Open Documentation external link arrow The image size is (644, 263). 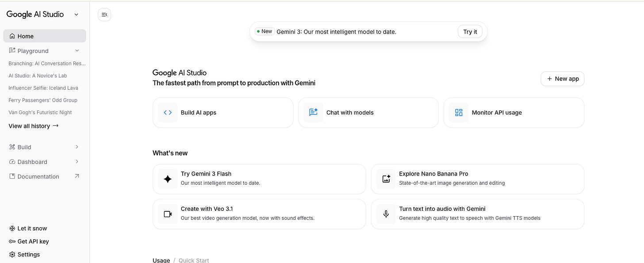pos(77,176)
